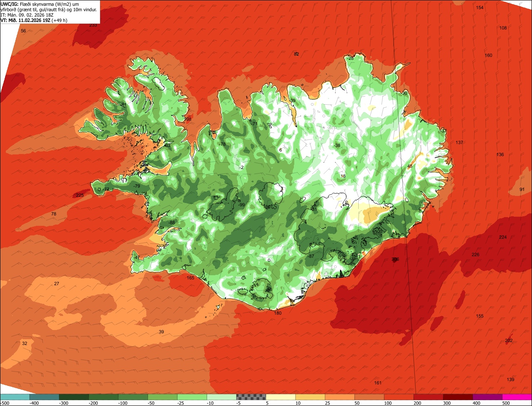This screenshot has width=532, height=406.
Task: Select the 'VT: Mið. 11.02.2026 19Z (+49 h)' line
Action: pos(34,20)
